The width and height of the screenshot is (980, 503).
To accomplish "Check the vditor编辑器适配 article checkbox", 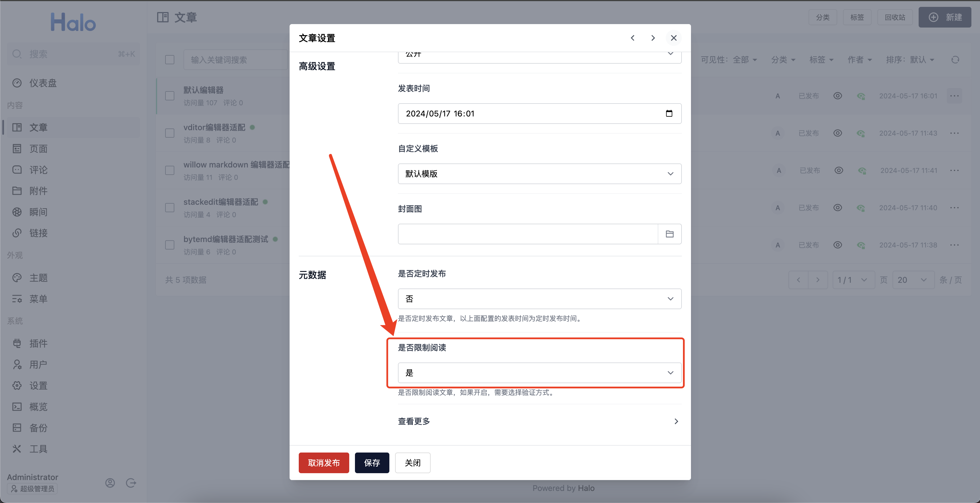I will click(x=170, y=133).
